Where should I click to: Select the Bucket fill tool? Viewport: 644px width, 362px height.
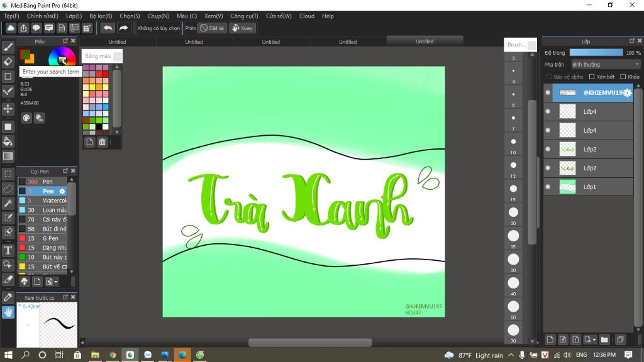click(x=8, y=141)
